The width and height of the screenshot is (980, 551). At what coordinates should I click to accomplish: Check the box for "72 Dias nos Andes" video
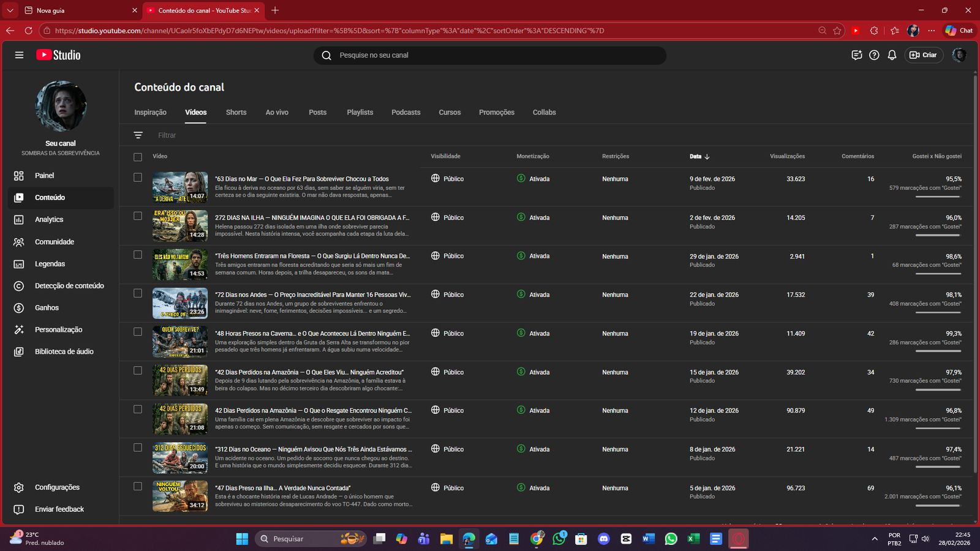tap(138, 293)
